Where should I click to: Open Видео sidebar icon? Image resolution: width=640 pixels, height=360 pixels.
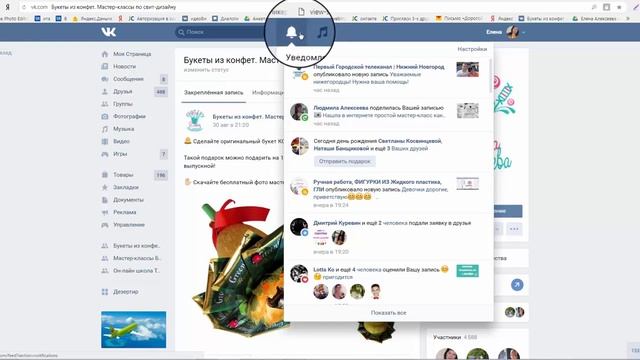click(x=105, y=141)
